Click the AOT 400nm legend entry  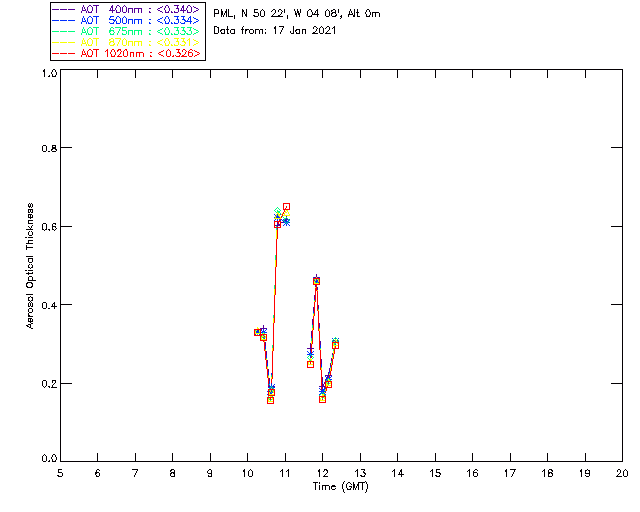coord(126,9)
